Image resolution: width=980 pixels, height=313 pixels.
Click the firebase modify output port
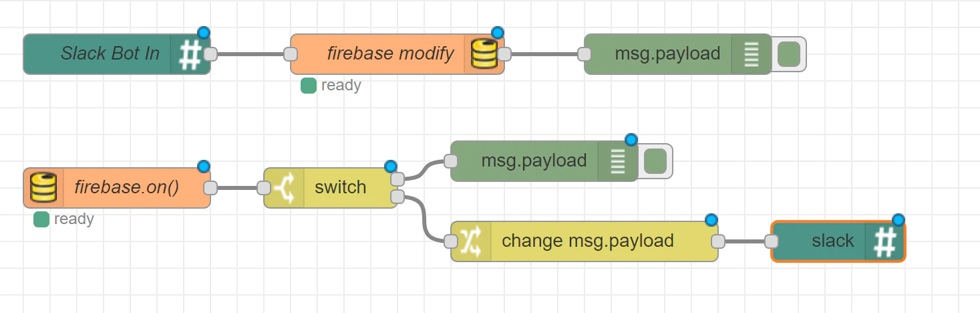point(504,54)
